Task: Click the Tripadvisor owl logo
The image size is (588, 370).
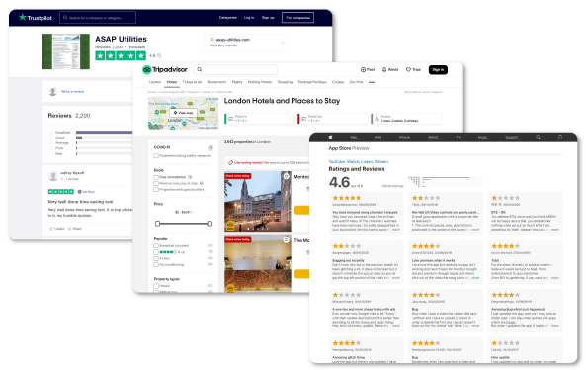Action: coord(146,70)
